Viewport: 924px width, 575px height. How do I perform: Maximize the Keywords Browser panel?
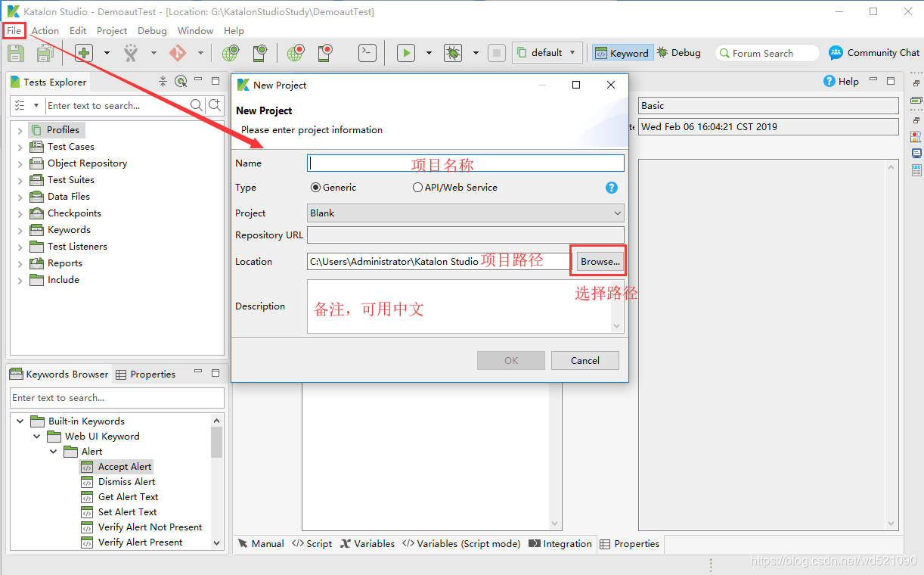point(215,373)
